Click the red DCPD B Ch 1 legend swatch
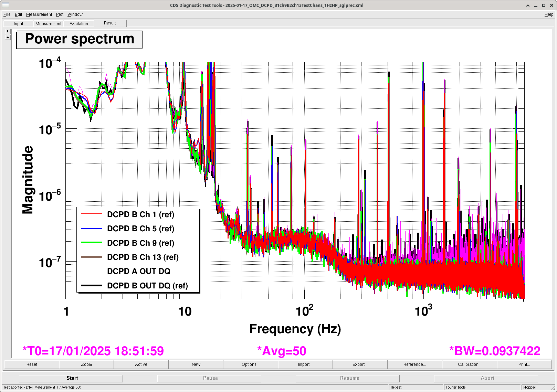Image resolution: width=557 pixels, height=392 pixels. click(92, 214)
